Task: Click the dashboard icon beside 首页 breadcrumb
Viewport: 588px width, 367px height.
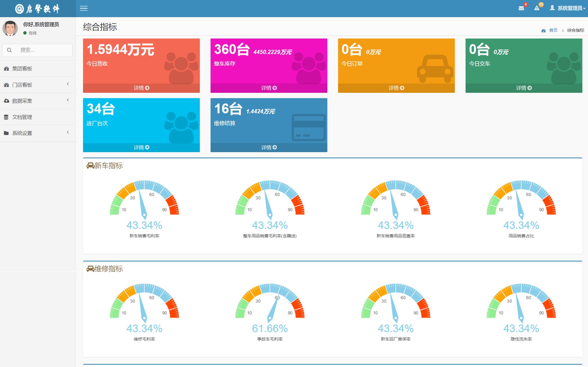Action: point(543,30)
